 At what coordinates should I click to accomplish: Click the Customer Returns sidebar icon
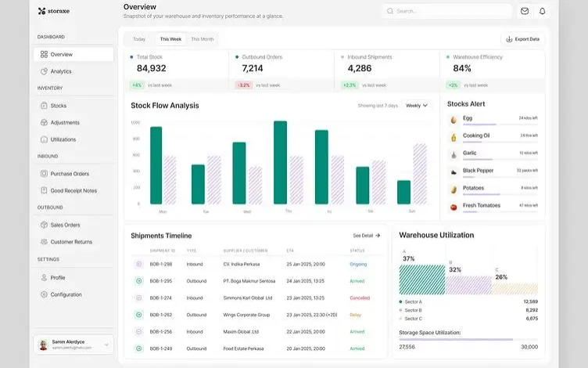click(44, 242)
